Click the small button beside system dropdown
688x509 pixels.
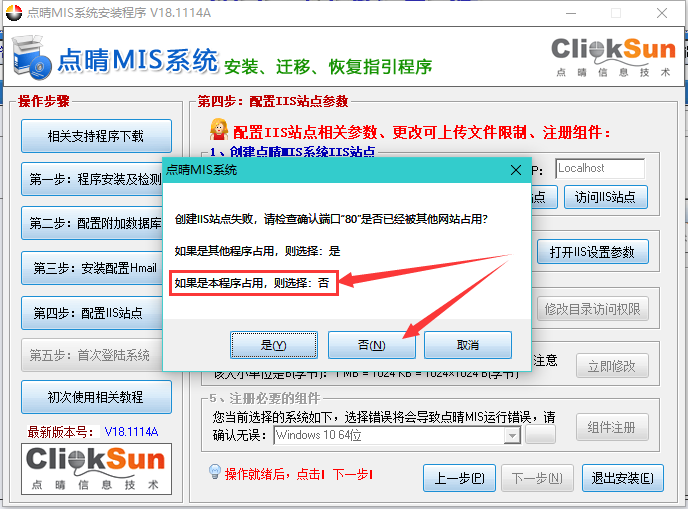(541, 435)
